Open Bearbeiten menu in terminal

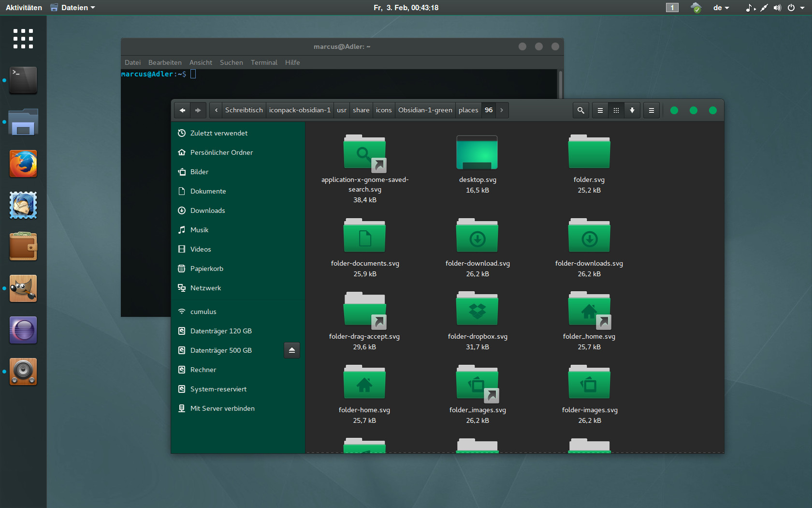pyautogui.click(x=165, y=62)
